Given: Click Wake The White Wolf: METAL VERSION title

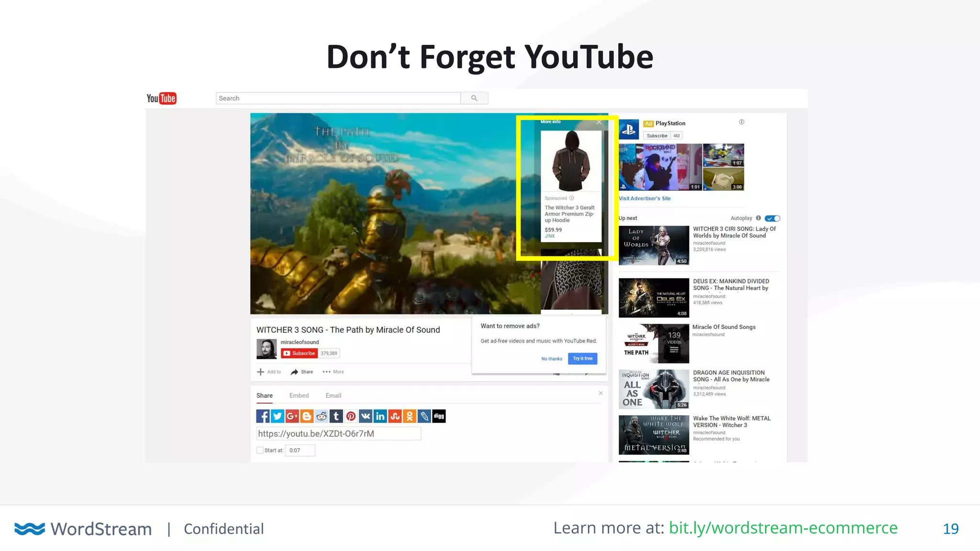Looking at the screenshot, I should coord(732,421).
